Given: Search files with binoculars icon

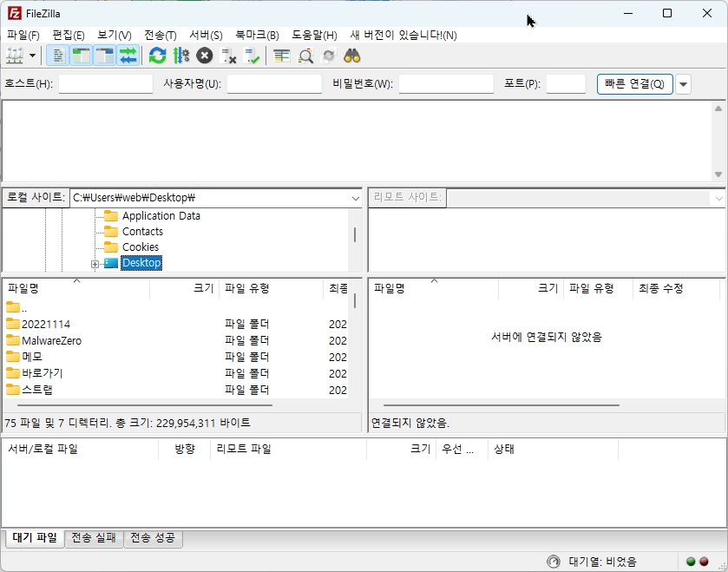Looking at the screenshot, I should [352, 56].
